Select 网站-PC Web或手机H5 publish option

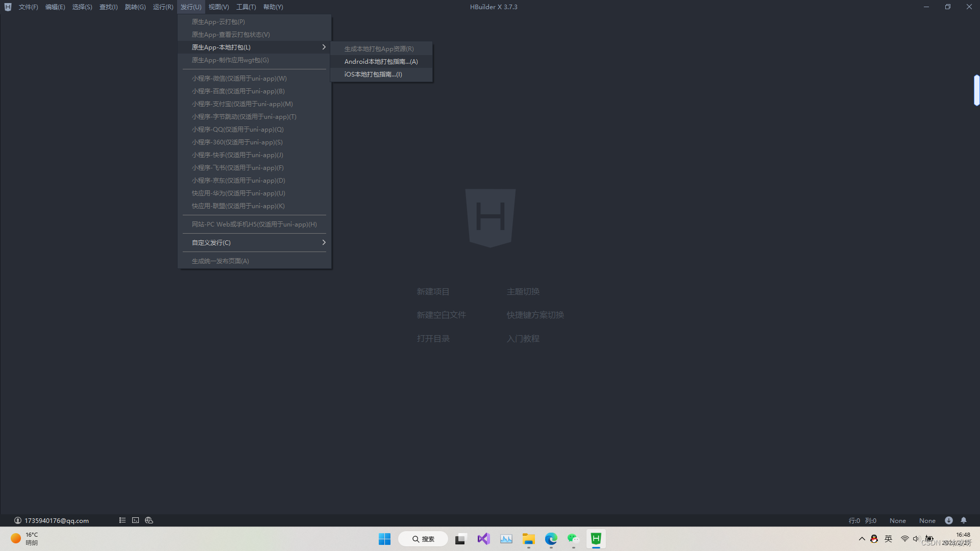[254, 224]
